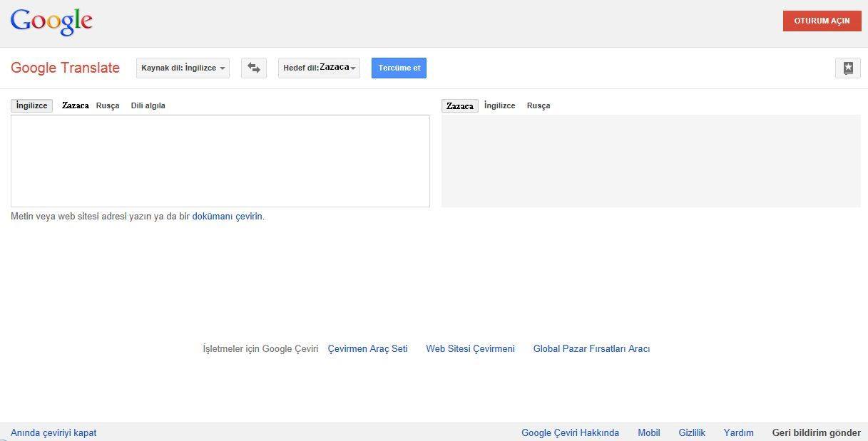Select Rusça source language tab
Screen dimensions: 868x441
point(108,105)
